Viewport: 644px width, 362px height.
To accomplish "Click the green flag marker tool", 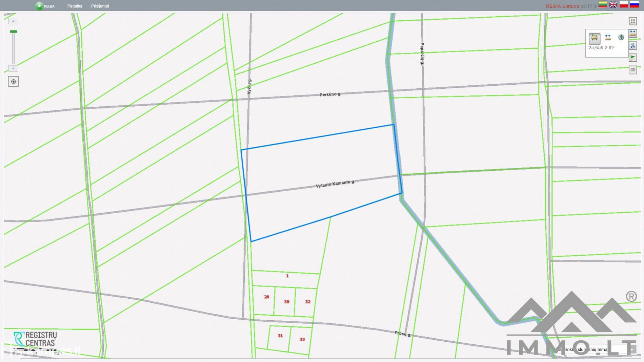I will coord(633,58).
